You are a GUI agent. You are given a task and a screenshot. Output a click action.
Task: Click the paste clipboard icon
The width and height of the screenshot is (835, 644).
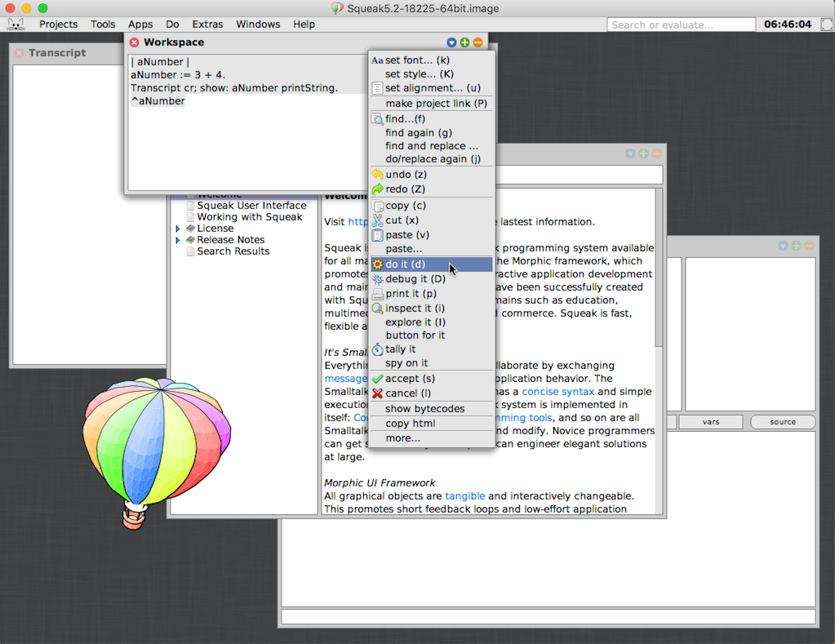[x=377, y=235]
